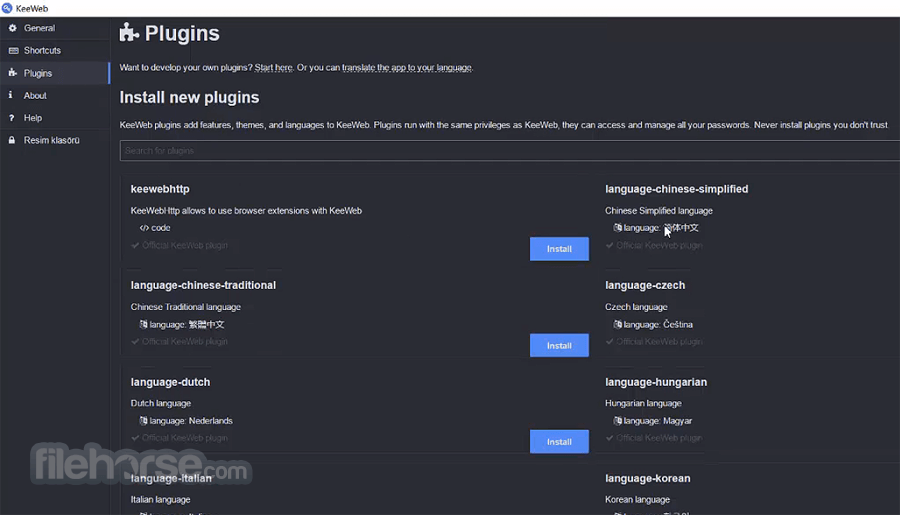Viewport: 900px width, 515px height.
Task: Select the Plugins section in sidebar
Action: pos(55,73)
